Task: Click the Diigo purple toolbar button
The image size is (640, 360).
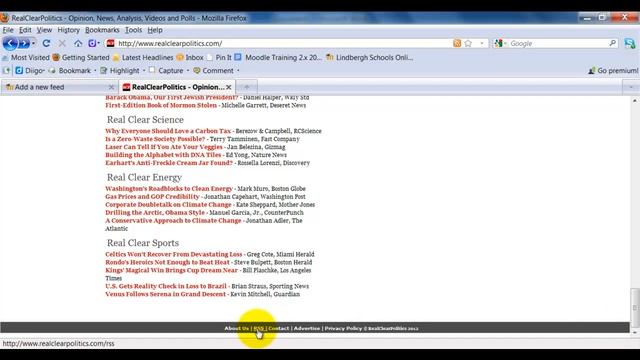Action: point(93,43)
